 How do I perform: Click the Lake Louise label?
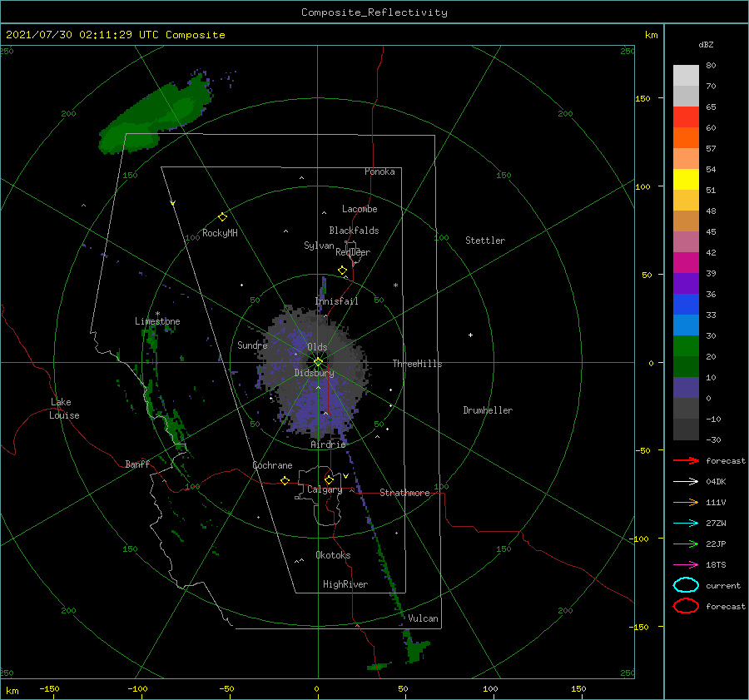coord(64,409)
